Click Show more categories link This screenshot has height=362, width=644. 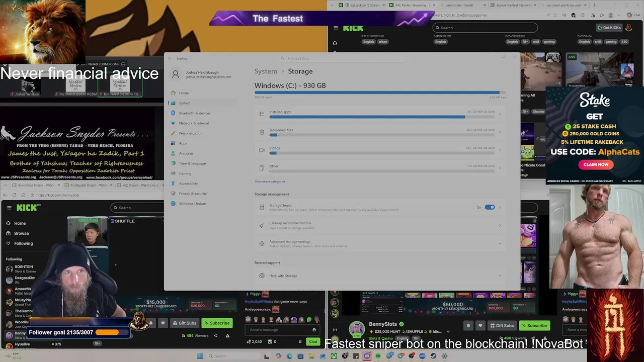point(270,182)
